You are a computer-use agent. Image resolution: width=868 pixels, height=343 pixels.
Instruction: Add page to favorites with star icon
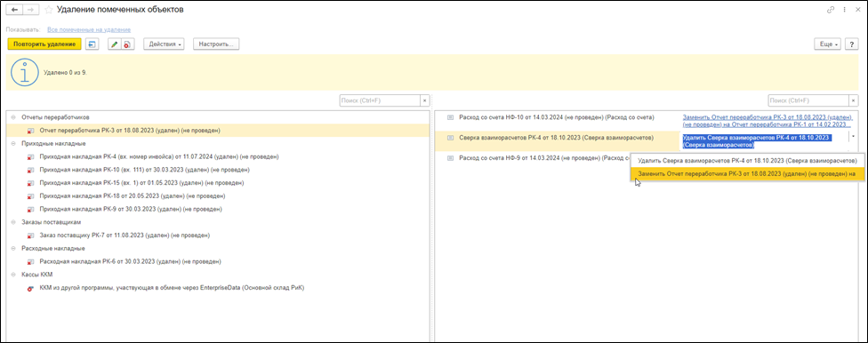tap(48, 10)
